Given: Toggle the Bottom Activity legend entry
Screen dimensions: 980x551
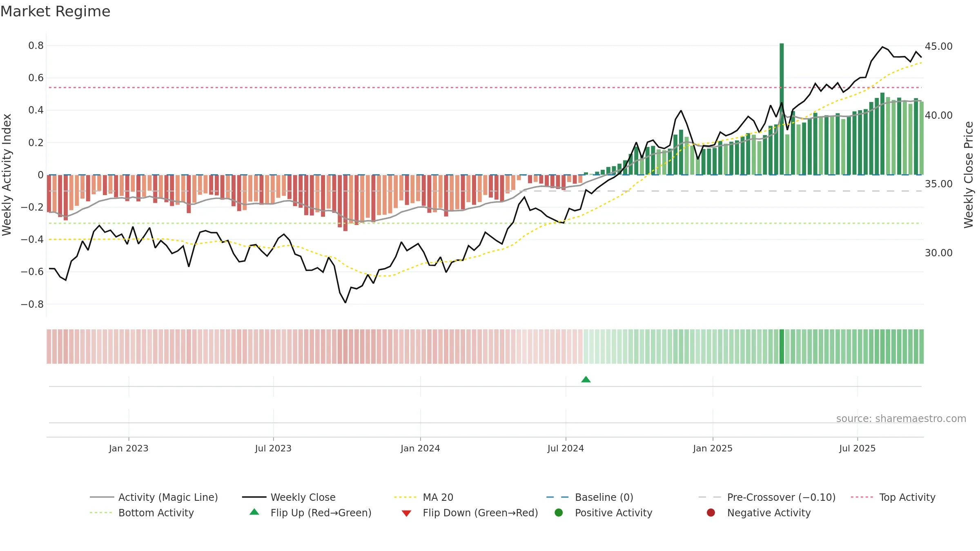Looking at the screenshot, I should (142, 513).
